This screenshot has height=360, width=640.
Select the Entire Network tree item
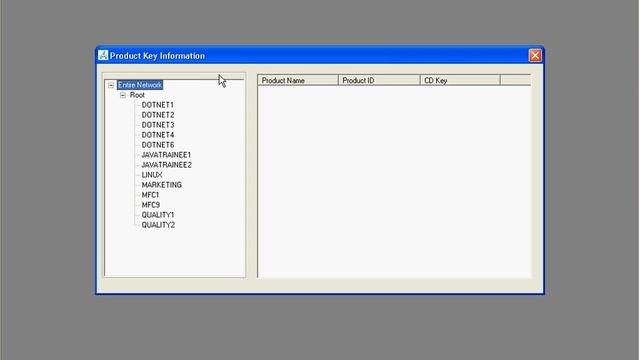pos(140,85)
